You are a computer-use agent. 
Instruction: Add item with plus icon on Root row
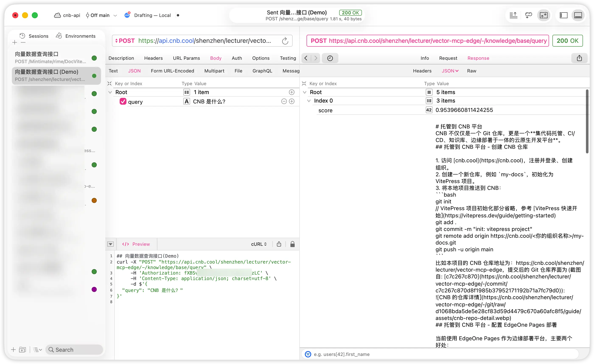(x=291, y=92)
